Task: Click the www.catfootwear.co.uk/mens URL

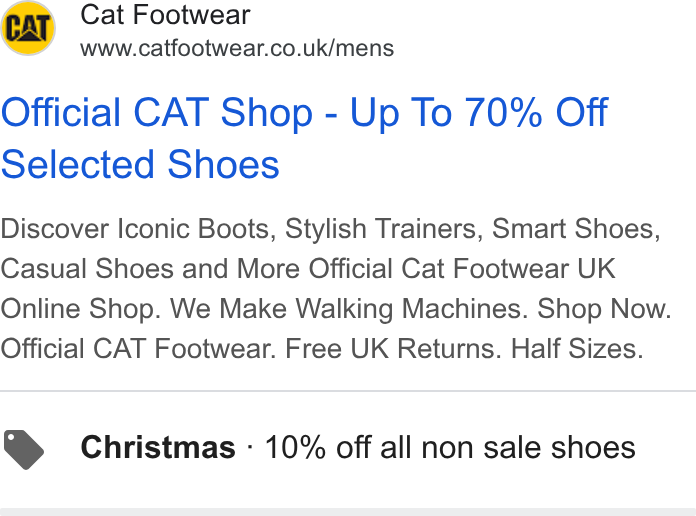Action: 237,48
